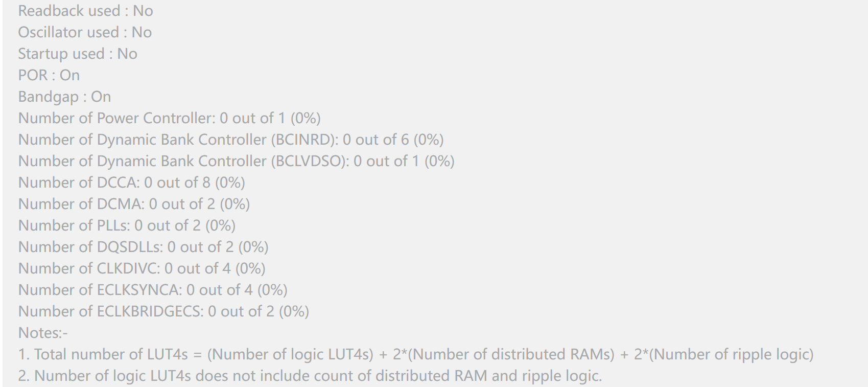Image resolution: width=868 pixels, height=387 pixels.
Task: Click the Number of Power Controller line
Action: tap(170, 118)
